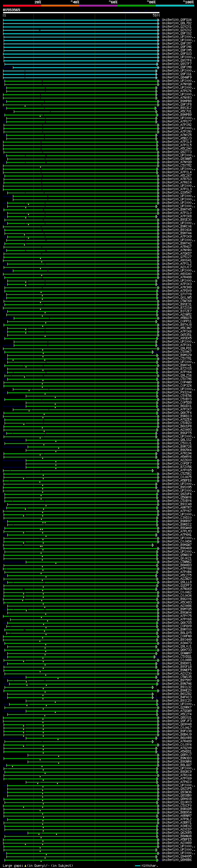Click the UniRef100_Q6K7F4 row label
Image resolution: width=197 pixels, height=868 pixels.
(x=177, y=413)
